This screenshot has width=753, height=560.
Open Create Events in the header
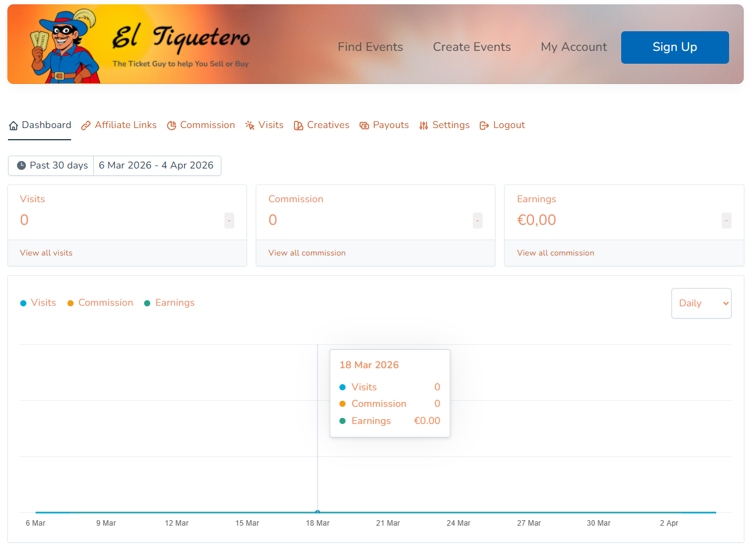(472, 47)
